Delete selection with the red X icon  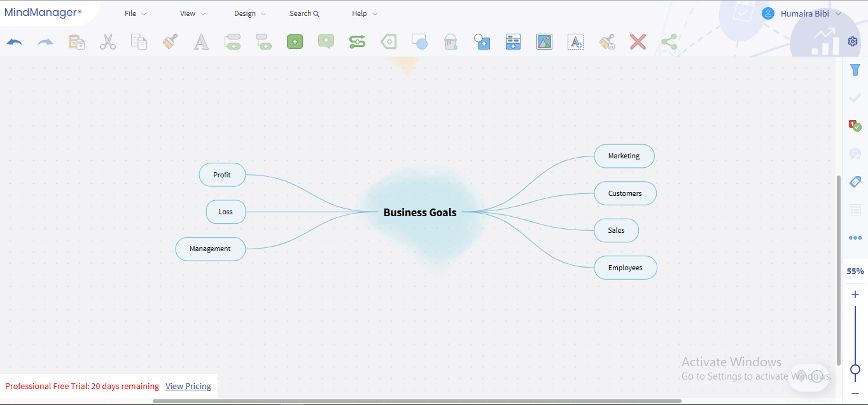coord(638,41)
